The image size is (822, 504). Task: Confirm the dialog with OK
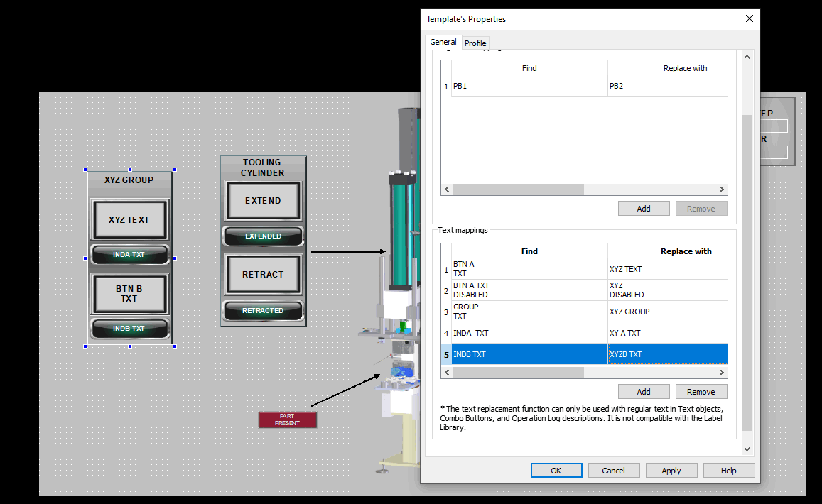tap(556, 471)
